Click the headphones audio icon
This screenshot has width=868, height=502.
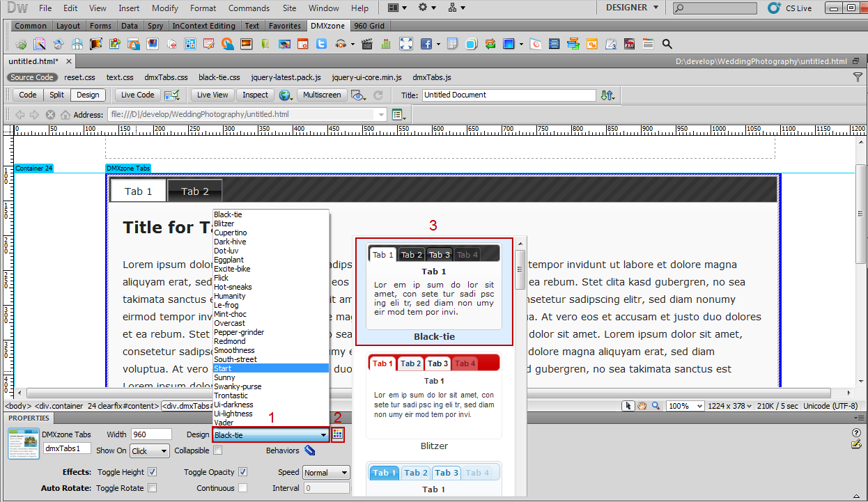click(341, 44)
